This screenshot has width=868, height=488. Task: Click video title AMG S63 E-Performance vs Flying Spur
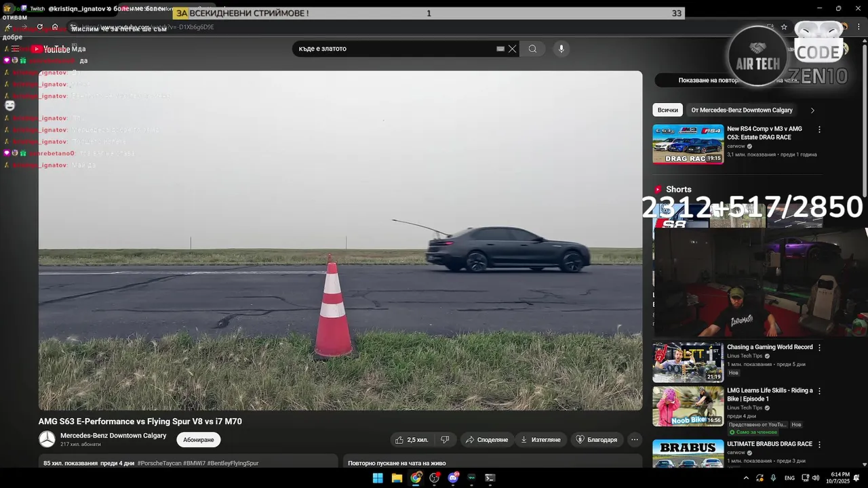coord(140,422)
